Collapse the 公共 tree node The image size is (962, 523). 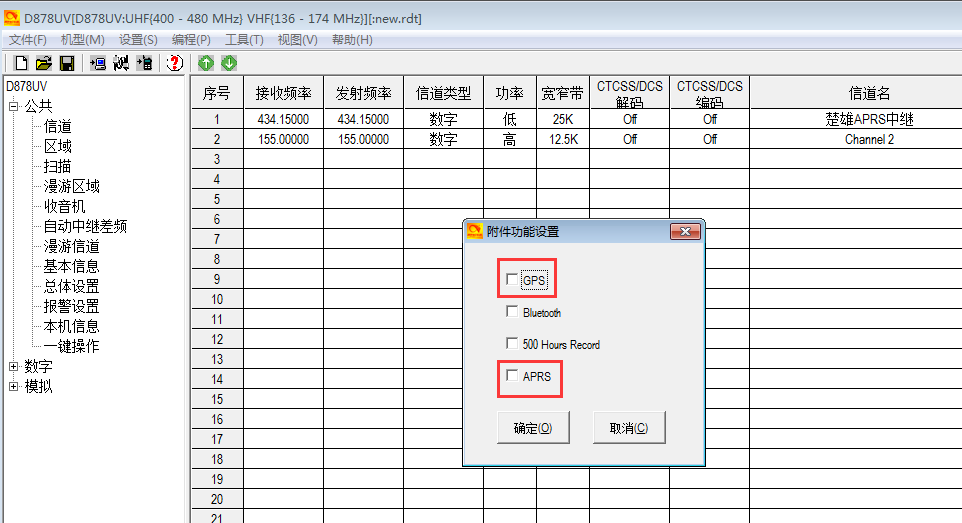[x=14, y=106]
